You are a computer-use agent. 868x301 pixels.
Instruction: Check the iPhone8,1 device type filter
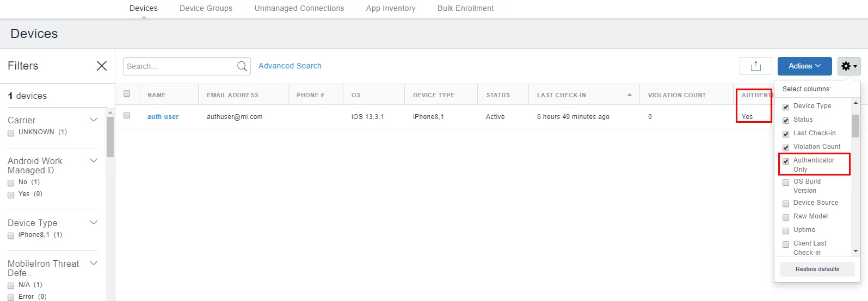11,235
